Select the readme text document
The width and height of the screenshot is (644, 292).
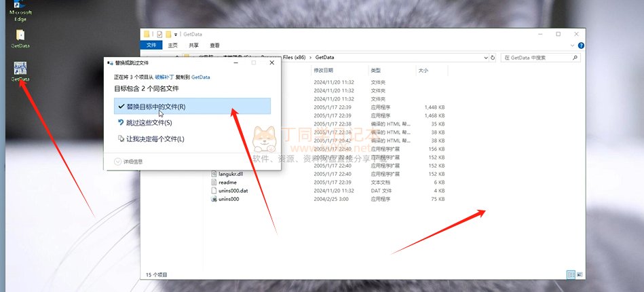pos(227,182)
